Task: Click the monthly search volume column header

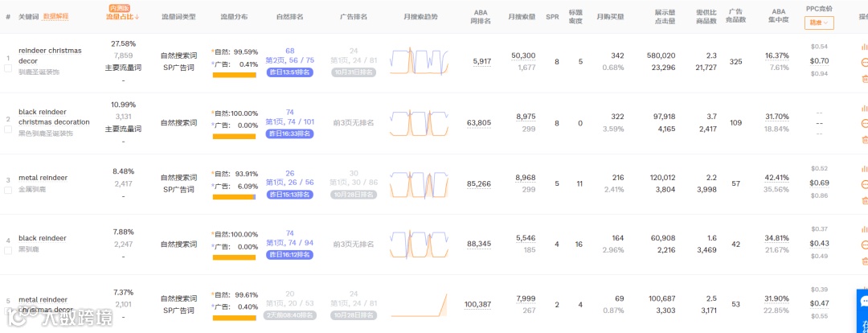Action: [x=523, y=16]
